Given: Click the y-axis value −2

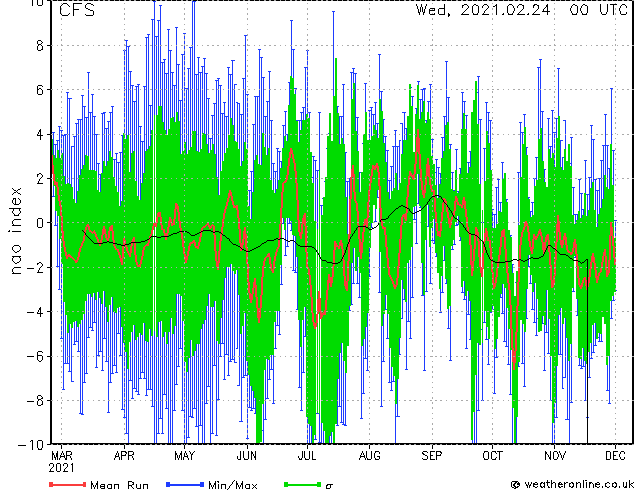Looking at the screenshot, I should tap(35, 267).
